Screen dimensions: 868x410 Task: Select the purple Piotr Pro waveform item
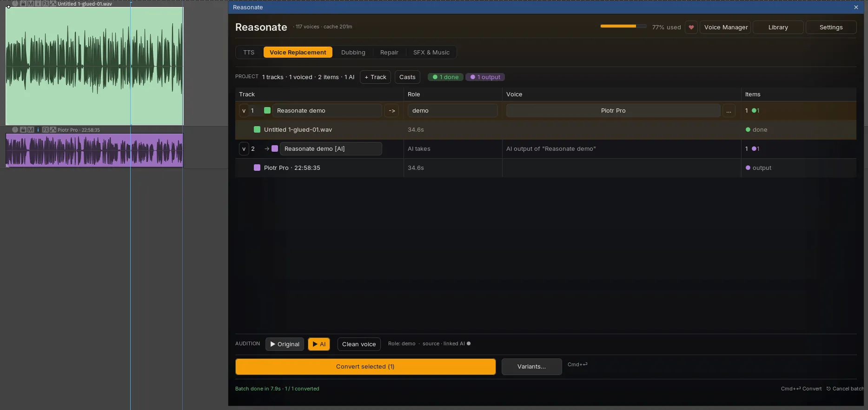coord(94,150)
